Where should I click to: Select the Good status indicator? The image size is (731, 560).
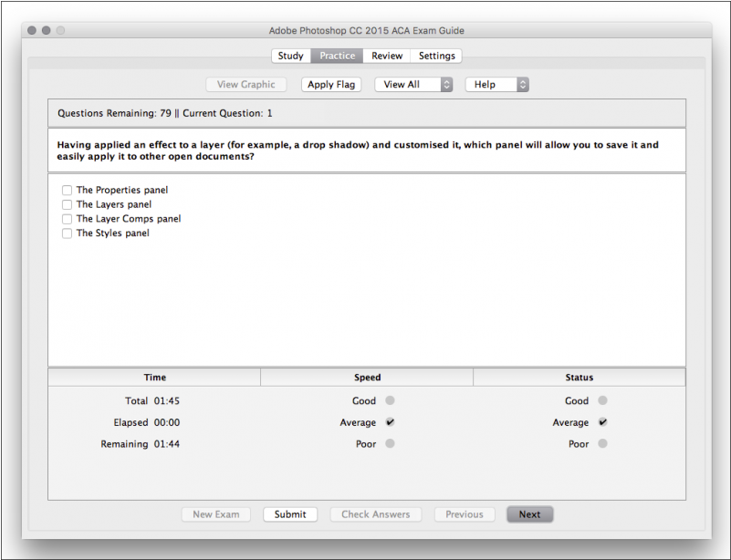pos(603,400)
